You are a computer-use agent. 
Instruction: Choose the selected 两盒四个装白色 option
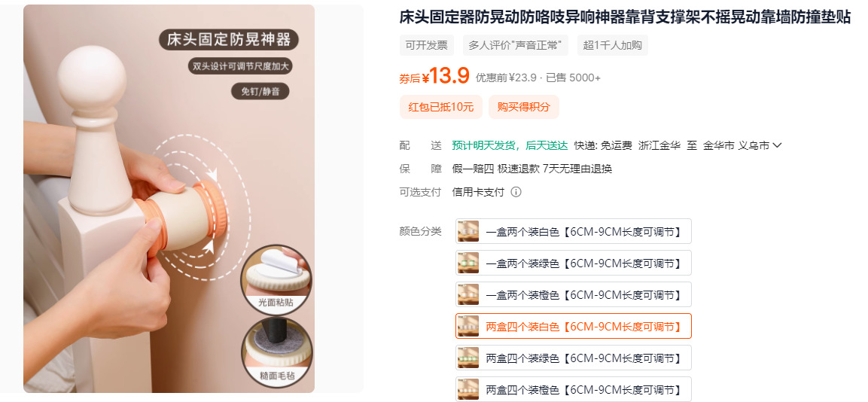click(x=574, y=326)
